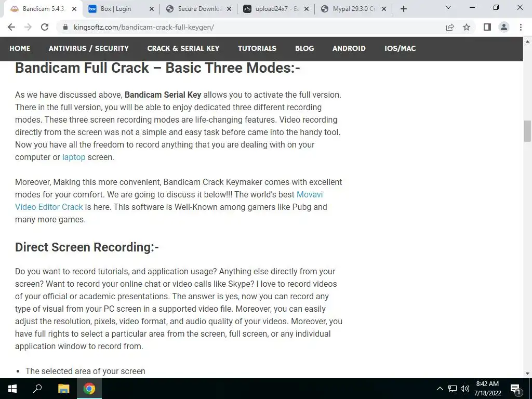Switch to the Secure Download tab

pyautogui.click(x=198, y=9)
